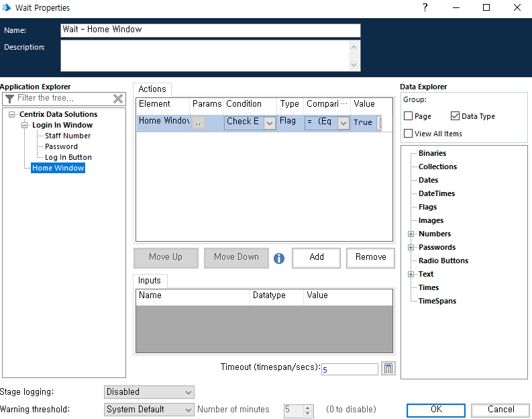Expand the Numbers data group

click(x=411, y=234)
